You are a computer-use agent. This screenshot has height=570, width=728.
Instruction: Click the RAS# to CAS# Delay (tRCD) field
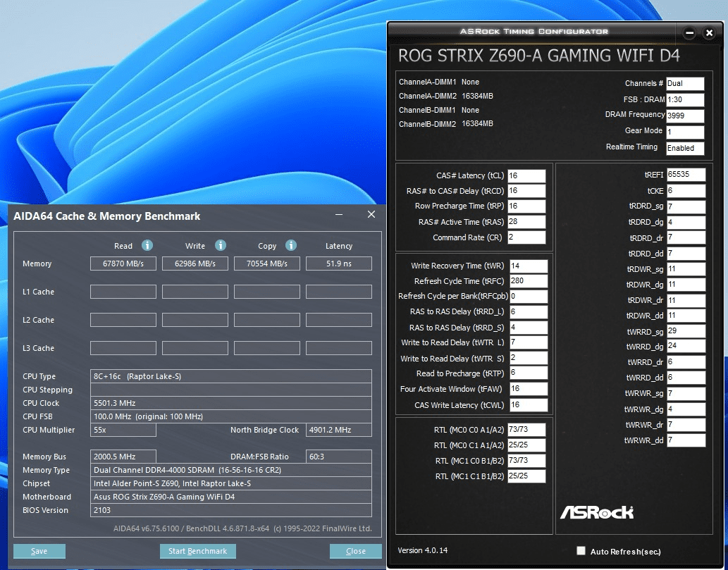tap(526, 191)
